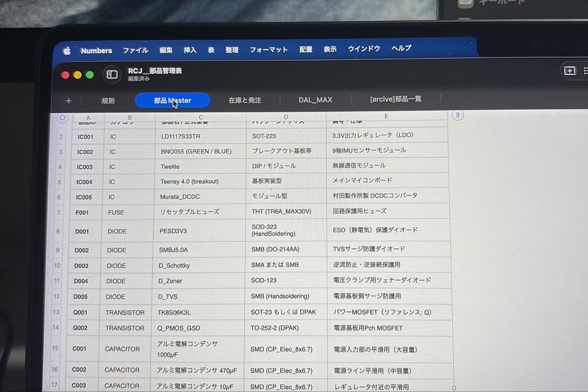The width and height of the screenshot is (588, 392).
Task: Click cell LD1117S33TR
Action: 201,136
